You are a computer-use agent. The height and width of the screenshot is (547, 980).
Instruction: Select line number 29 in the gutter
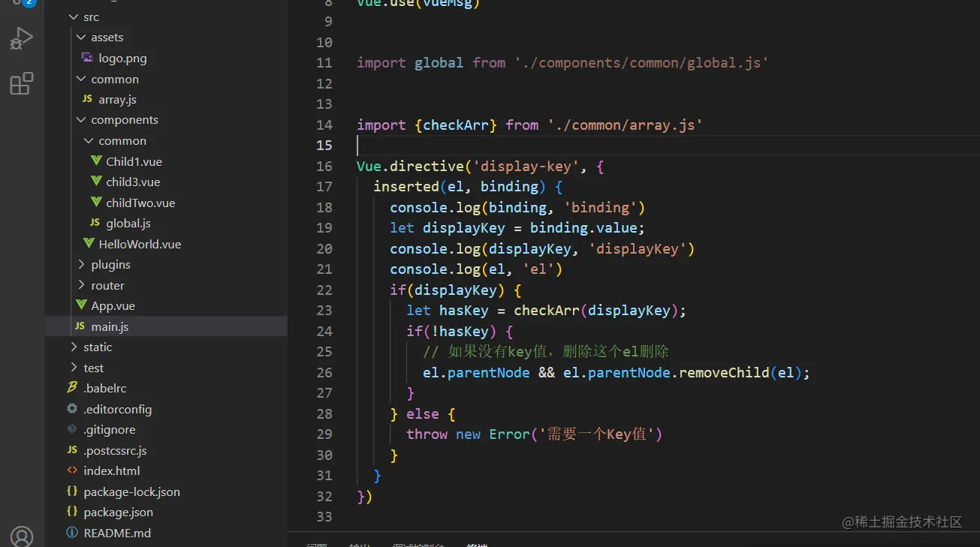324,434
